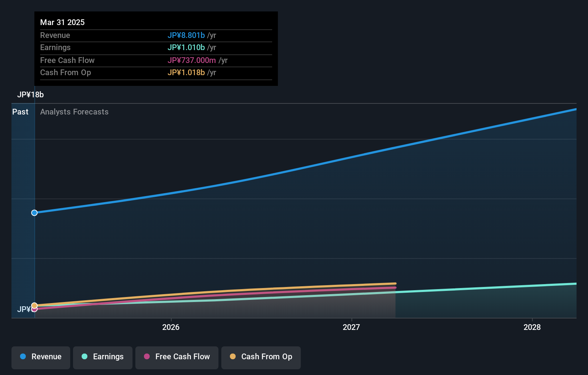This screenshot has width=588, height=375.
Task: Click the Free Cash Flow tooltip row label
Action: (67, 60)
